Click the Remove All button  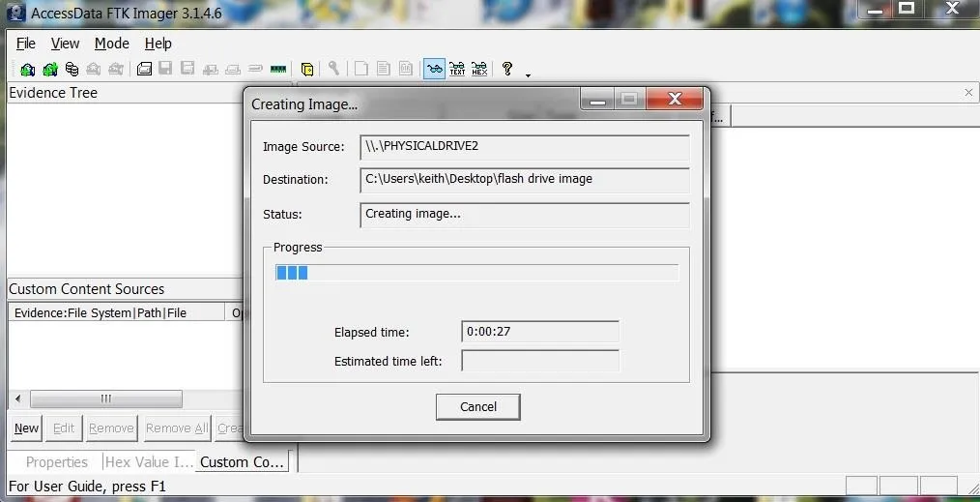click(x=178, y=428)
